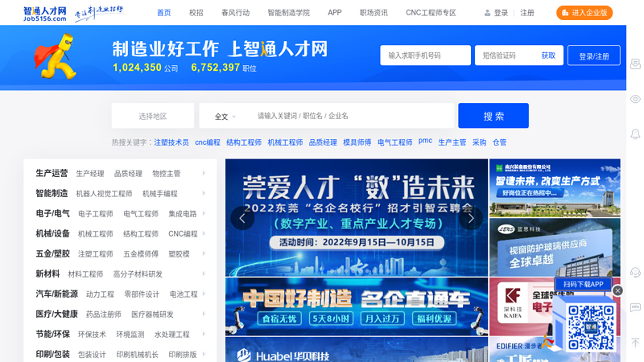This screenshot has width=644, height=362.
Task: Click 集成电路 subcategory
Action: coord(183,214)
